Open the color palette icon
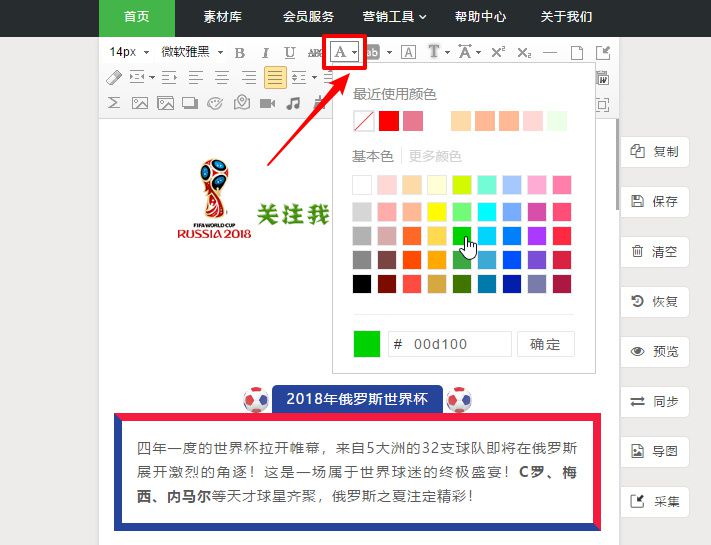The height and width of the screenshot is (545, 711). click(x=215, y=103)
